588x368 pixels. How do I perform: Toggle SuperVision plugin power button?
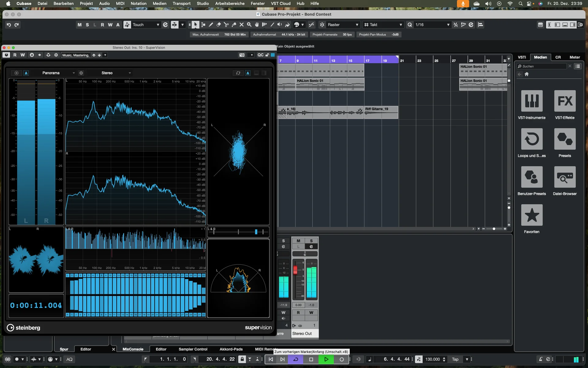(6, 55)
